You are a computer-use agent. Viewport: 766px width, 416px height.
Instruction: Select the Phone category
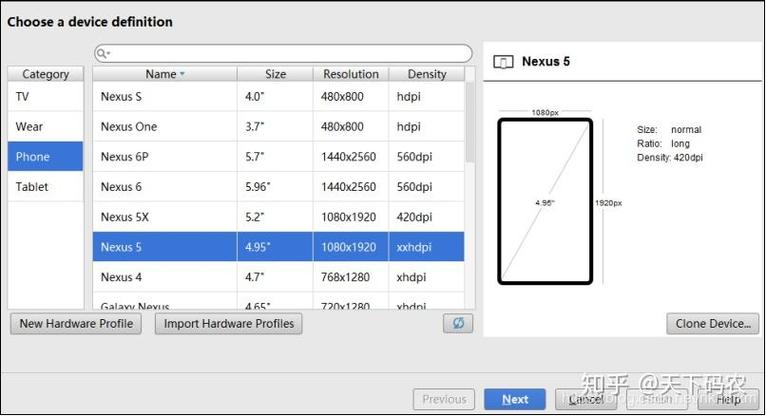45,157
